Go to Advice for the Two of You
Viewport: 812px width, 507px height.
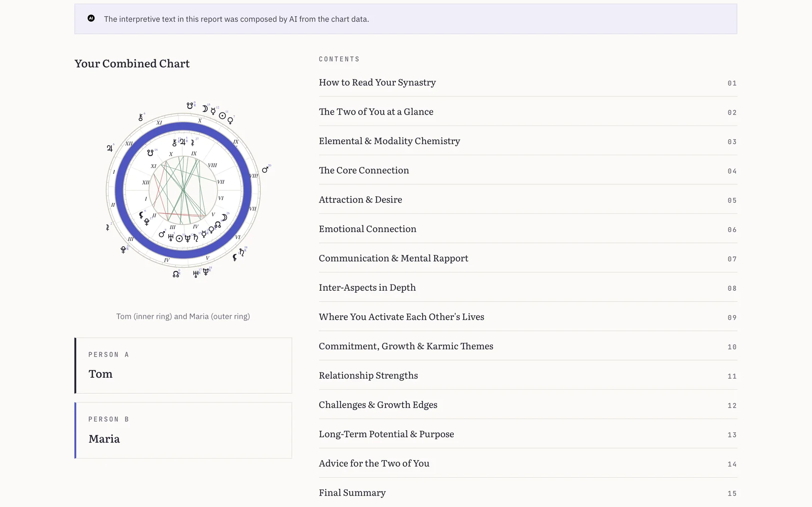tap(528, 464)
